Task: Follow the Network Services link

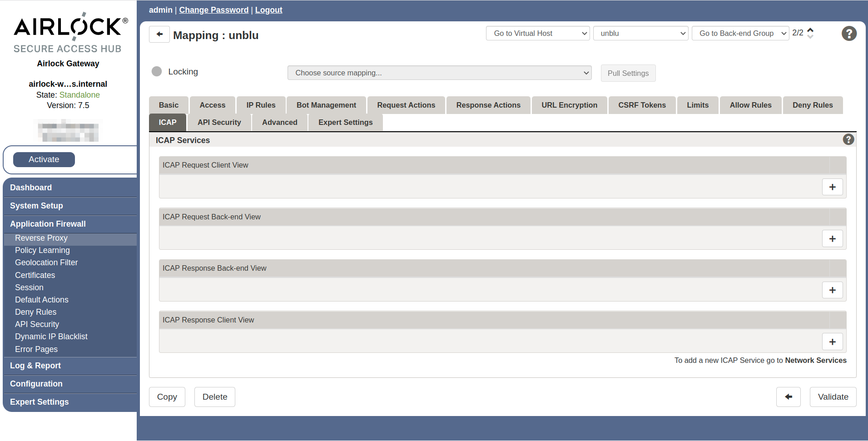Action: [815, 360]
